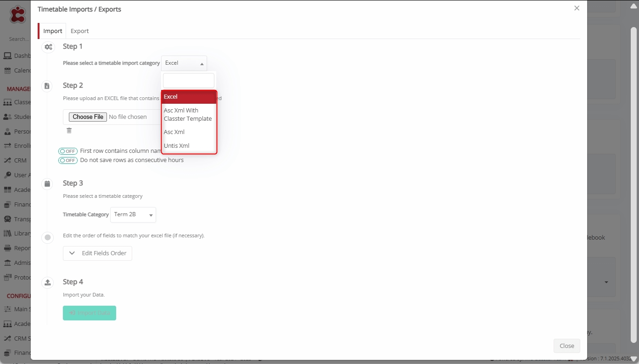Click the Calendar icon in sidebar
The image size is (639, 364).
(7, 71)
